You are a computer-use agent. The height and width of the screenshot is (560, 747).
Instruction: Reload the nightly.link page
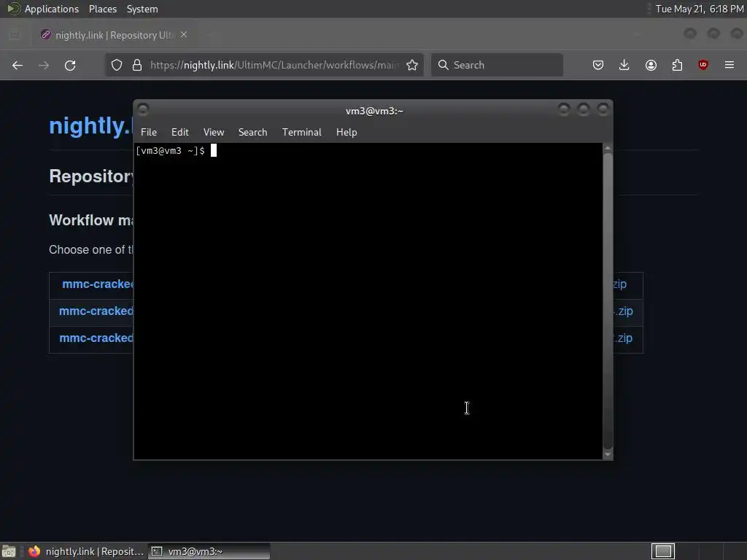pos(70,65)
